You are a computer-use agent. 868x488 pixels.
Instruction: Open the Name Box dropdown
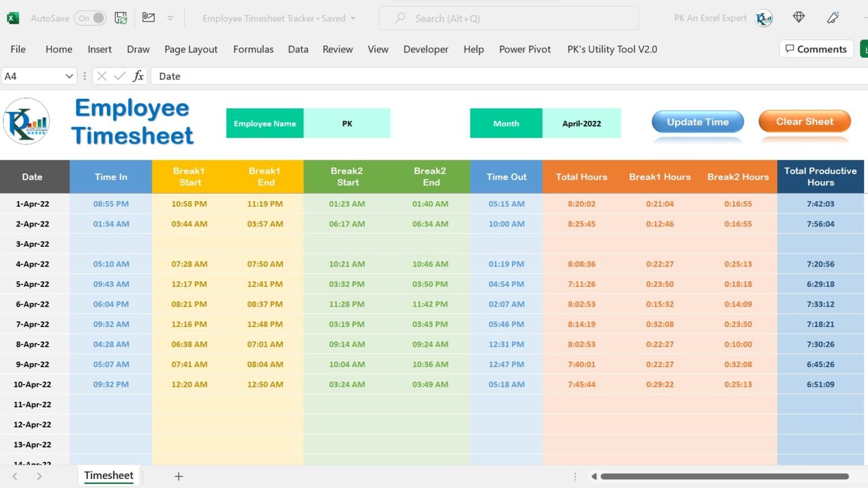[x=68, y=76]
